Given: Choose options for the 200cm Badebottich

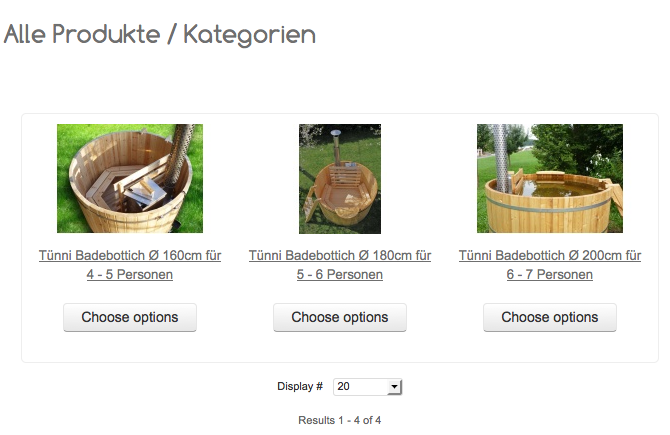Looking at the screenshot, I should pos(550,318).
